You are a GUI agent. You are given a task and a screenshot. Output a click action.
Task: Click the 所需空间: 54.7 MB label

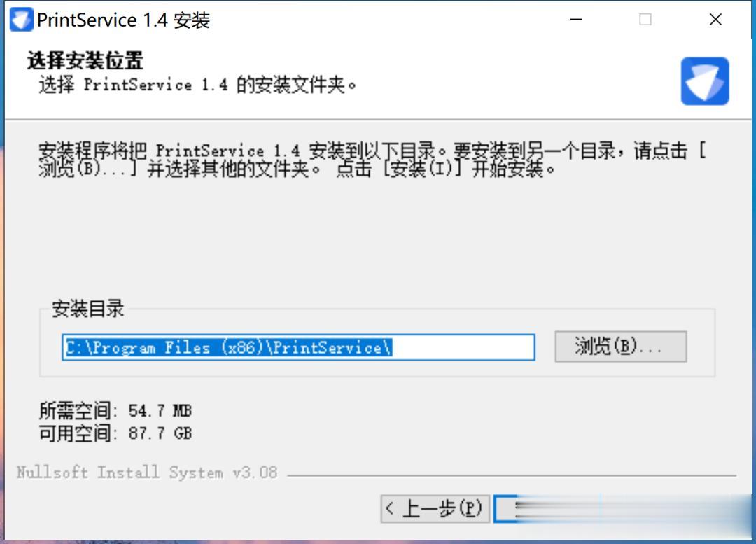[115, 411]
